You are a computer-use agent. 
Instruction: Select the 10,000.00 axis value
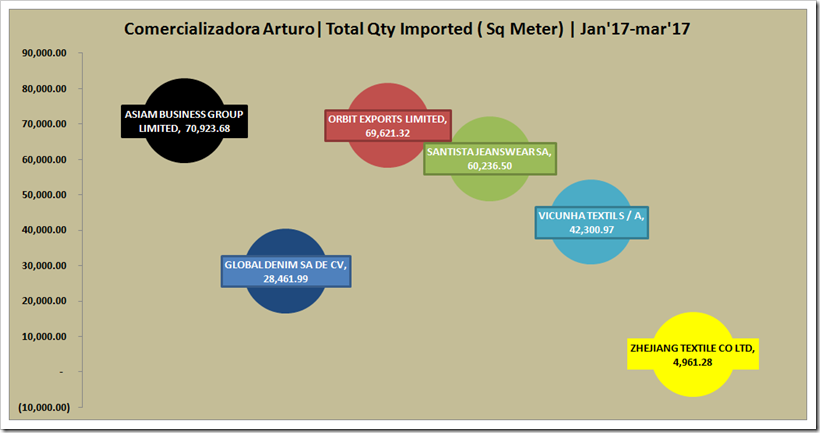44,336
